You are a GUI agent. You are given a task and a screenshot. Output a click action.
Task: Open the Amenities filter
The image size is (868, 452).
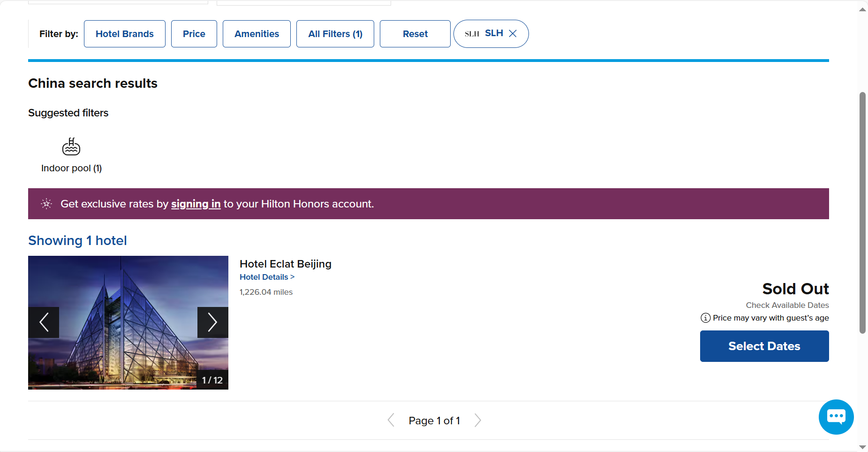[257, 34]
